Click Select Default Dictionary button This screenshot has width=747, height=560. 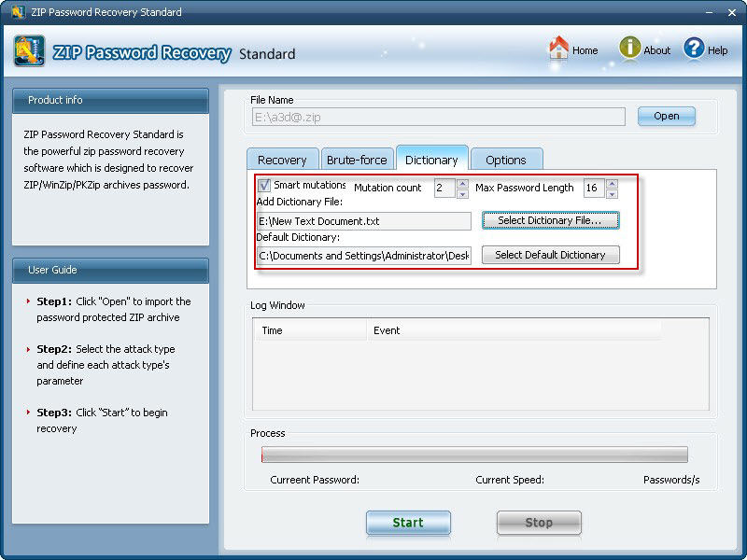tap(550, 255)
